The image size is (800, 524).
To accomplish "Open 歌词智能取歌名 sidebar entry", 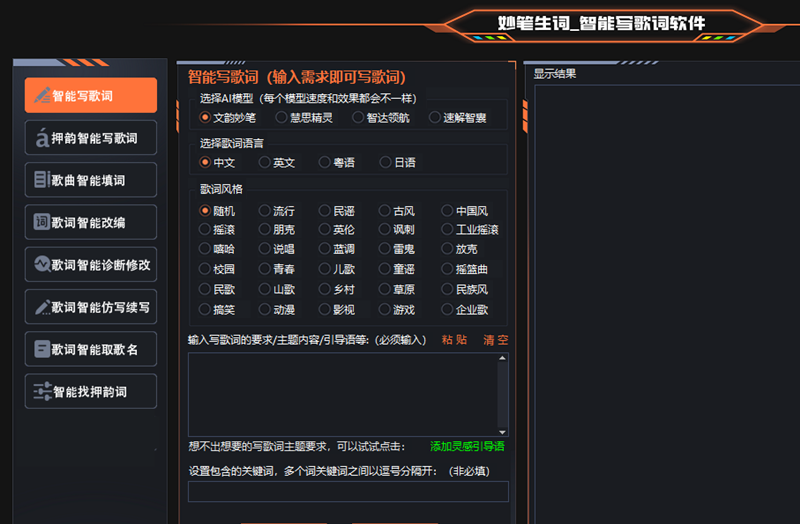I will [91, 349].
